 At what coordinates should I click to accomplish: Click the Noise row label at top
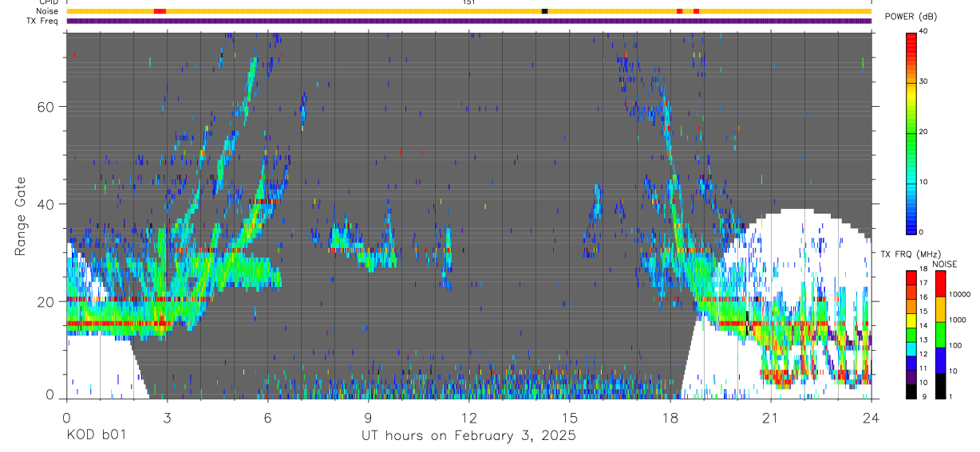[48, 11]
